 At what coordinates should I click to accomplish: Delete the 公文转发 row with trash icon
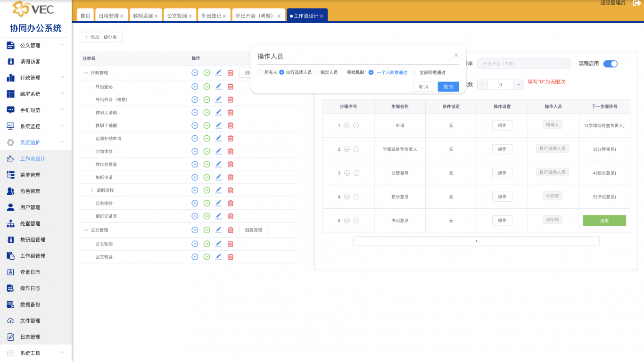(231, 257)
